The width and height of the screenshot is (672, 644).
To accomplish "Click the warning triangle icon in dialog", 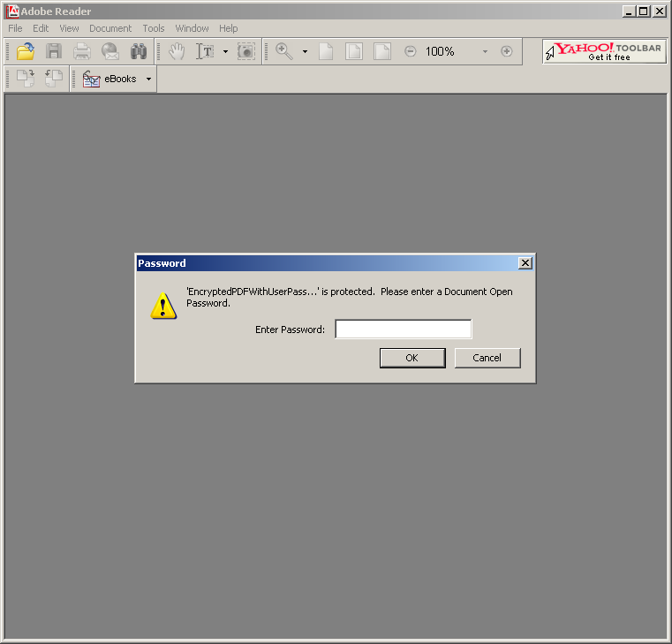I will 163,306.
